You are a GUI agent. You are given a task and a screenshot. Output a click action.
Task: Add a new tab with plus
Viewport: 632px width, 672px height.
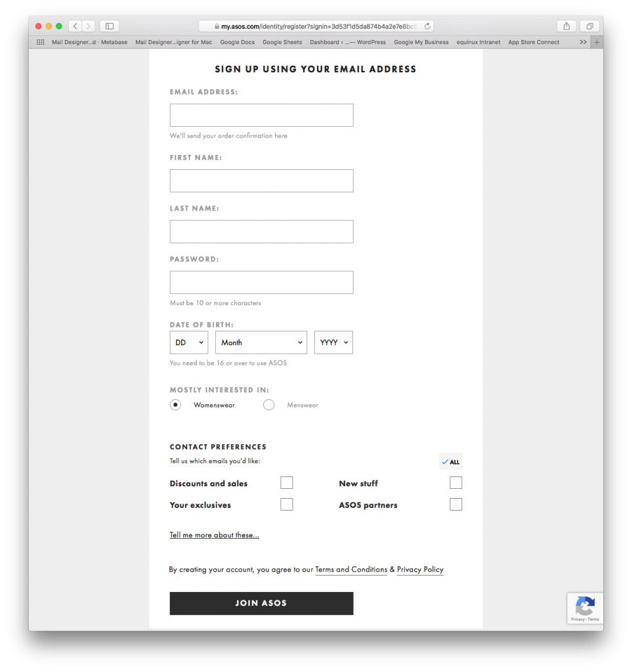597,42
